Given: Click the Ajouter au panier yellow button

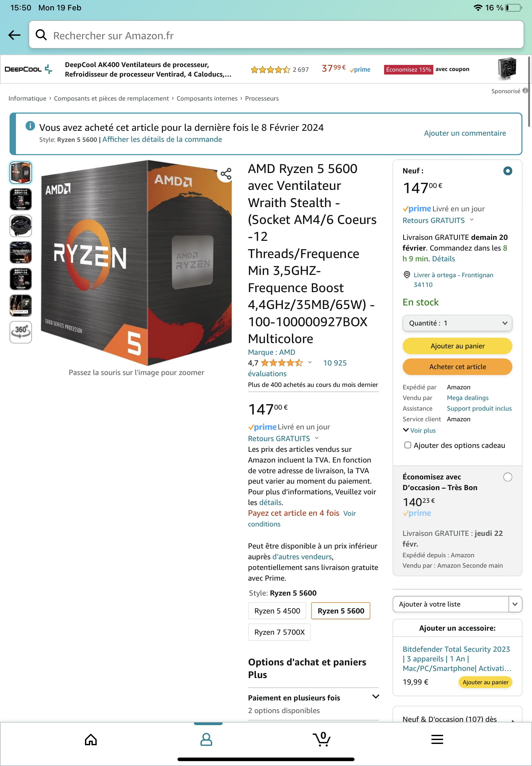Looking at the screenshot, I should coord(457,346).
